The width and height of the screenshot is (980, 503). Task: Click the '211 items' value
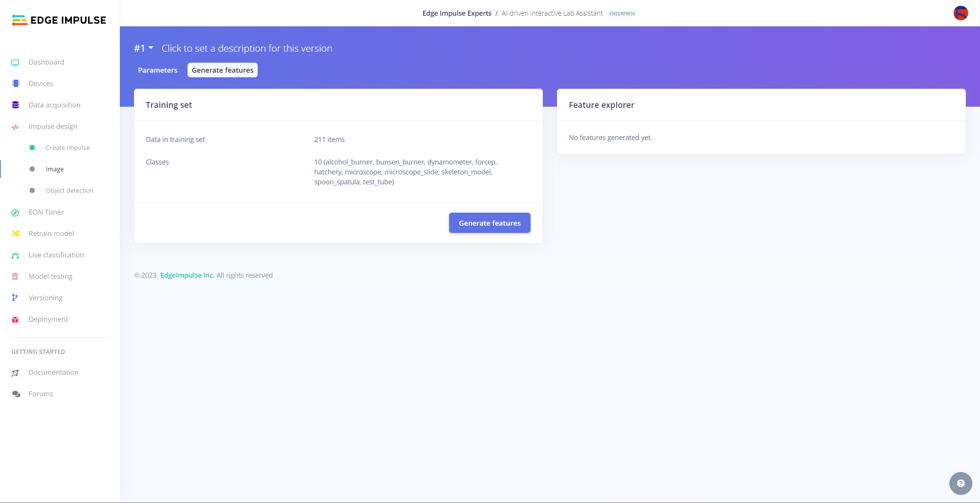click(x=329, y=139)
